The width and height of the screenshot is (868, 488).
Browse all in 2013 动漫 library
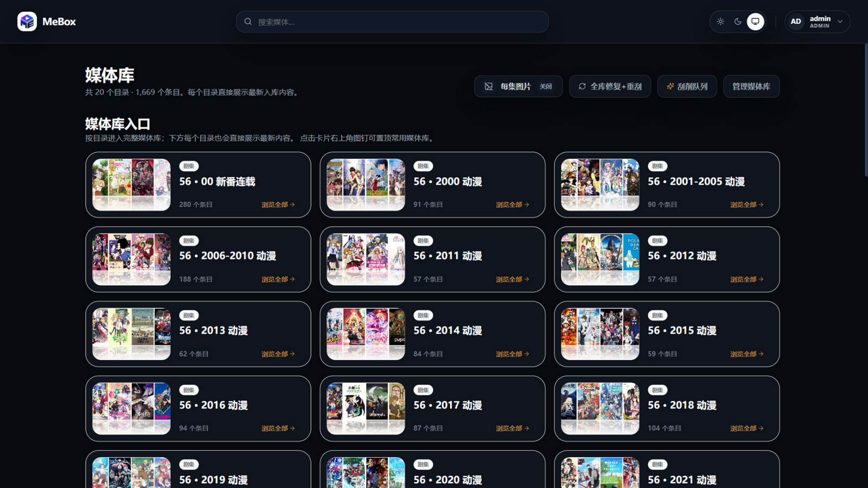[x=278, y=354]
